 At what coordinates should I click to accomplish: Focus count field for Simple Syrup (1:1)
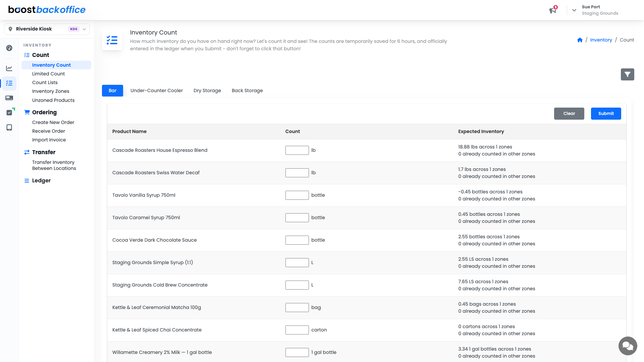point(297,263)
